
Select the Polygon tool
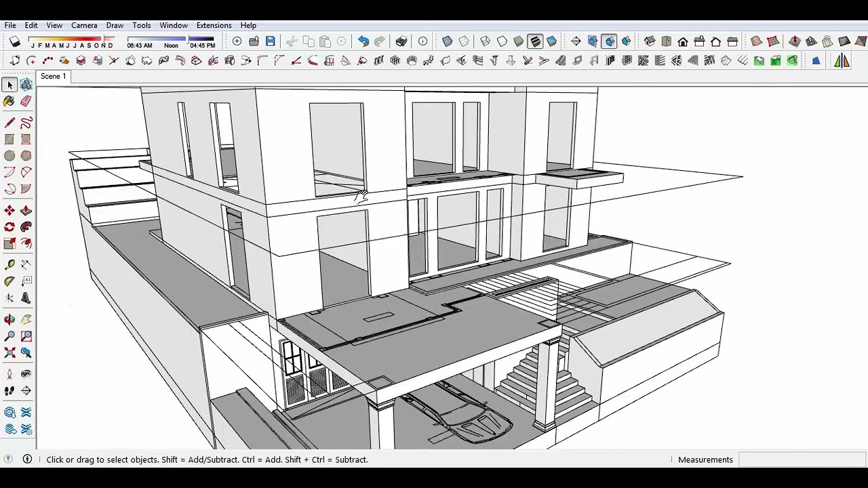[x=26, y=155]
